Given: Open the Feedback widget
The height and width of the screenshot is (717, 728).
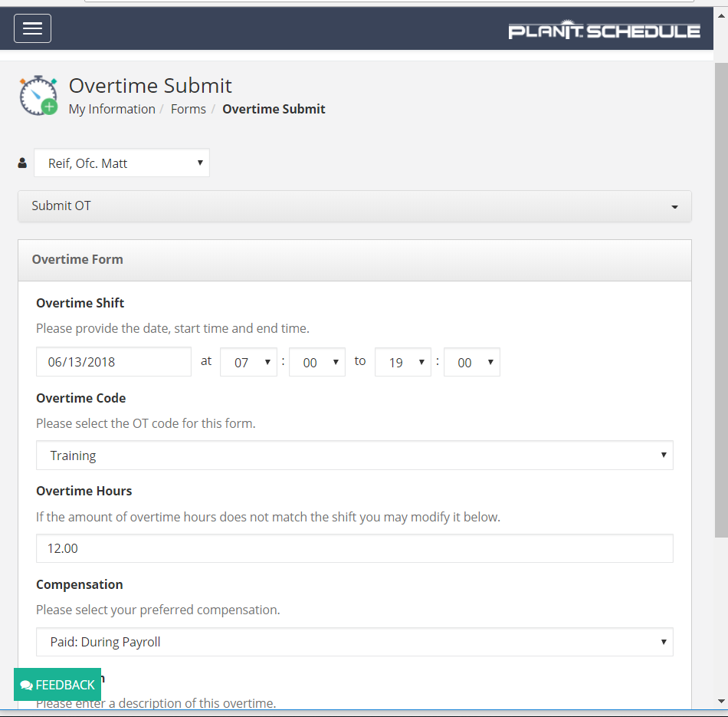Looking at the screenshot, I should coord(57,685).
